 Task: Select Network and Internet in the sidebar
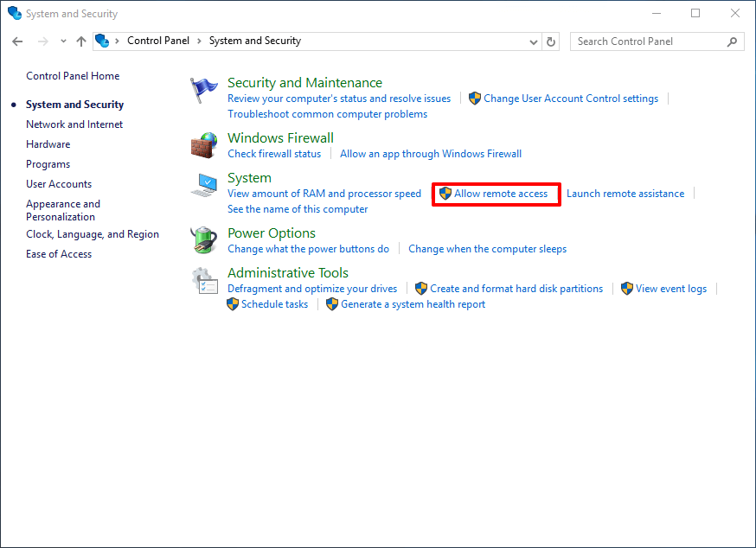(74, 124)
